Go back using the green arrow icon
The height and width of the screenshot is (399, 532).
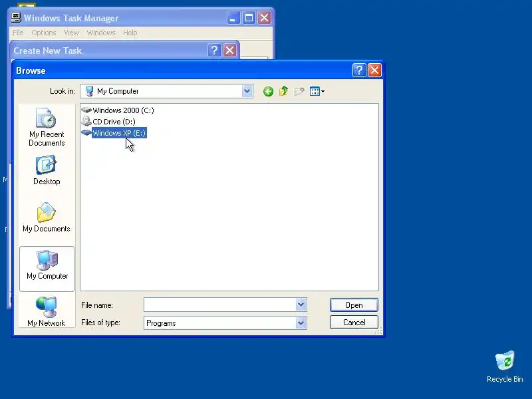point(268,91)
